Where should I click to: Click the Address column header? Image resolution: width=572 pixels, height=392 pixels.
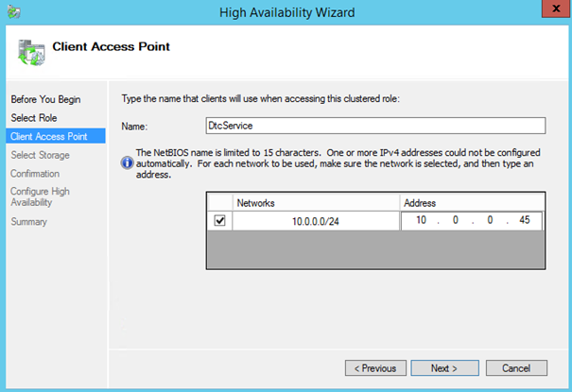pyautogui.click(x=470, y=203)
